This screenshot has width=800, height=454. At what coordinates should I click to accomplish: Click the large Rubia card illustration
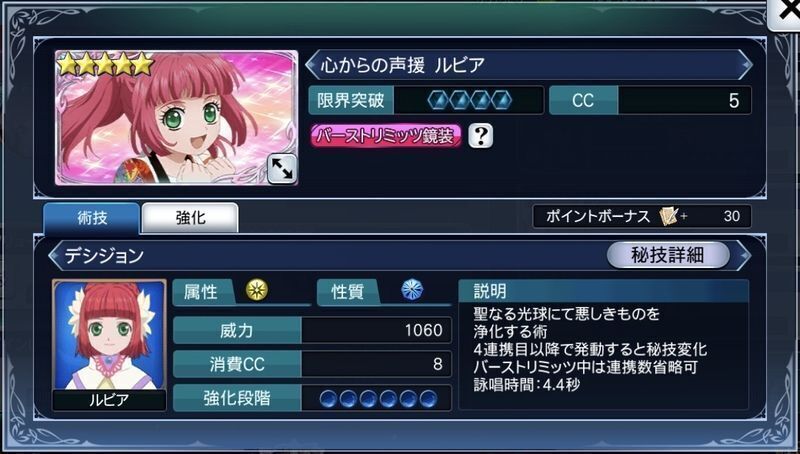[177, 117]
